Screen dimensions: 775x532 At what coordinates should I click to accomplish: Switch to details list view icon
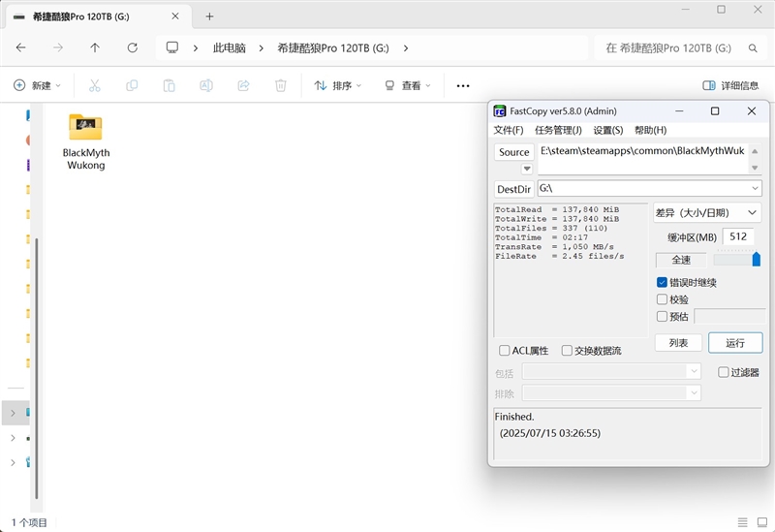pos(742,522)
